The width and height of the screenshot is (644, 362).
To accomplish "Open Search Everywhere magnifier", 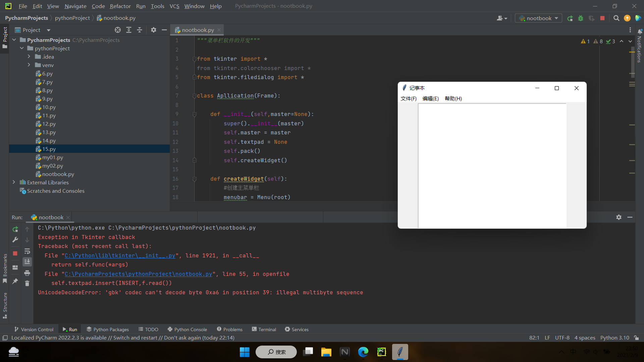I will [616, 18].
